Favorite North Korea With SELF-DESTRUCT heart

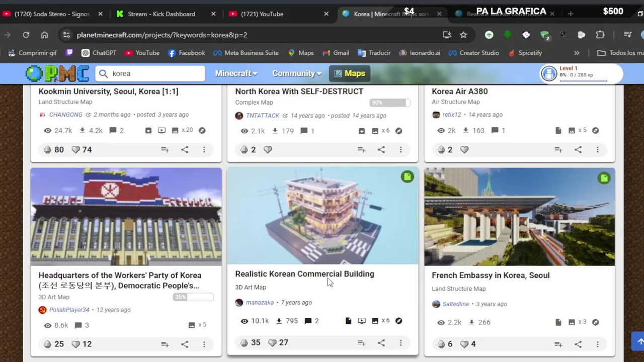pyautogui.click(x=268, y=150)
